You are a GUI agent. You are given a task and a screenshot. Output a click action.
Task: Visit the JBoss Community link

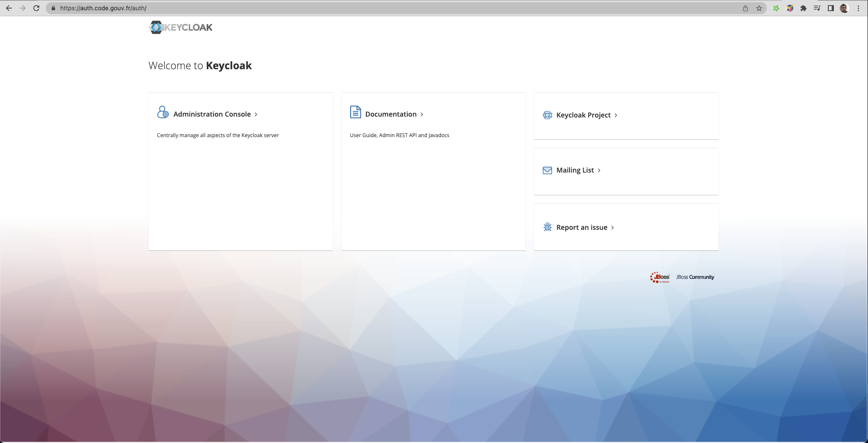(x=695, y=277)
